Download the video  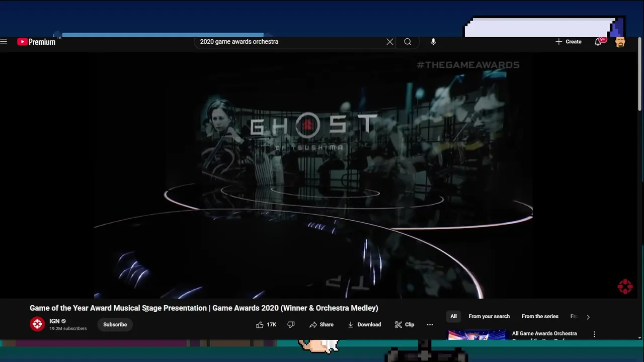364,325
